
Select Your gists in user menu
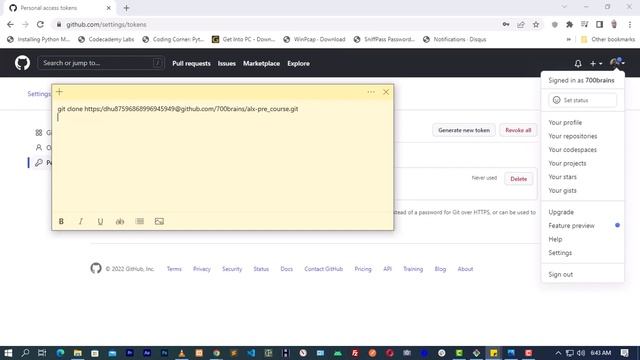point(562,191)
